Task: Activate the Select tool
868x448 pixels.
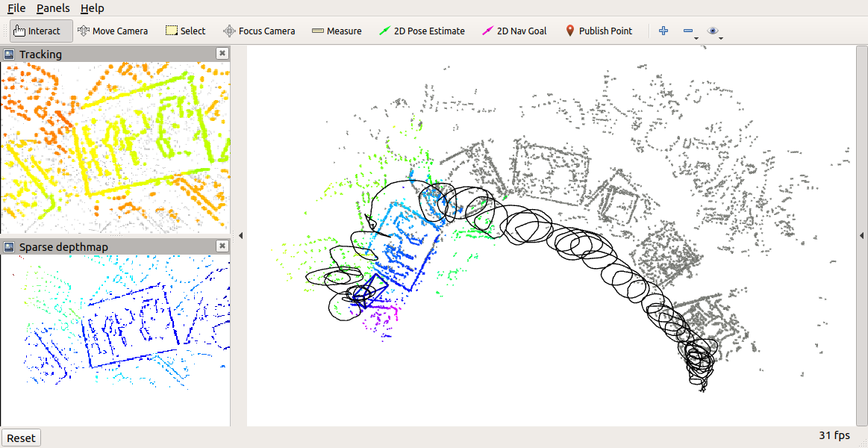Action: pos(185,31)
